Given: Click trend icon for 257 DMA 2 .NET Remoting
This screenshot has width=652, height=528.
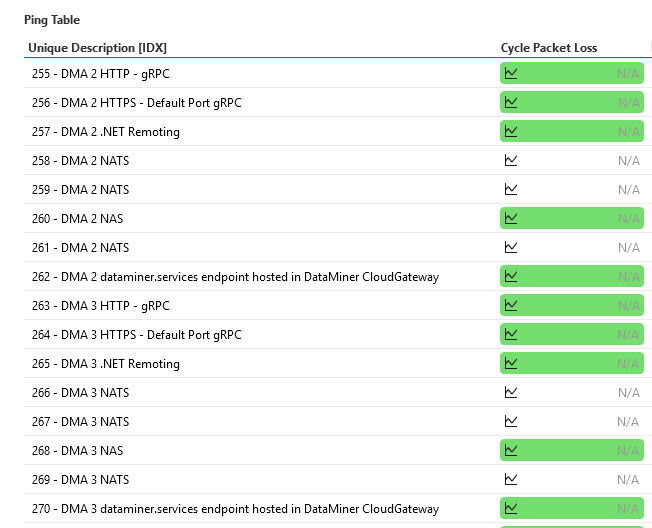Looking at the screenshot, I should 511,131.
